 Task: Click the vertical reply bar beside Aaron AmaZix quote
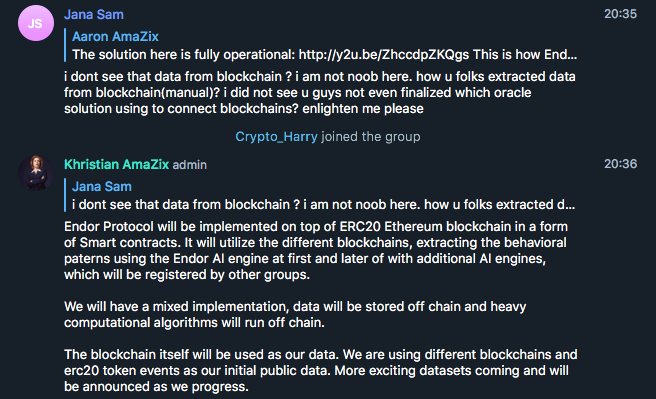click(65, 45)
